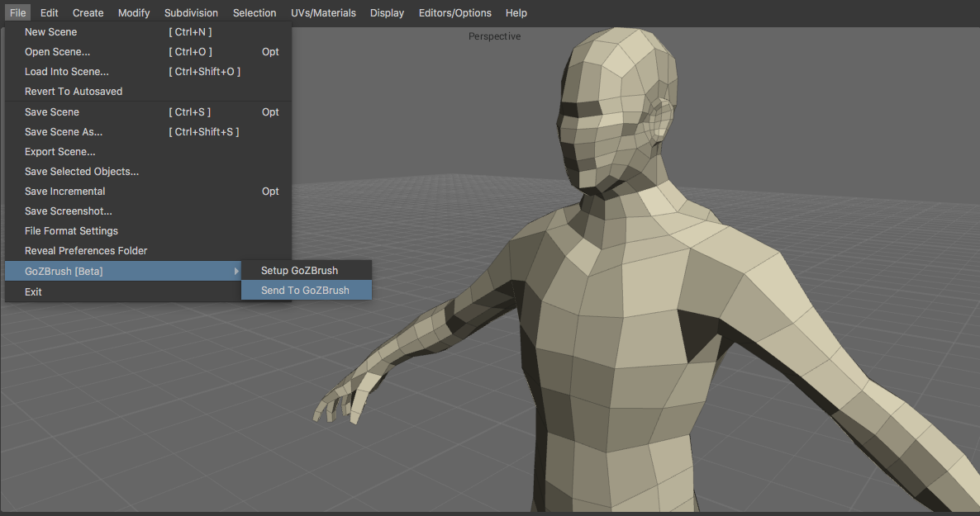Click Revert To Autosaved
Viewport: 980px width, 516px height.
[x=74, y=92]
